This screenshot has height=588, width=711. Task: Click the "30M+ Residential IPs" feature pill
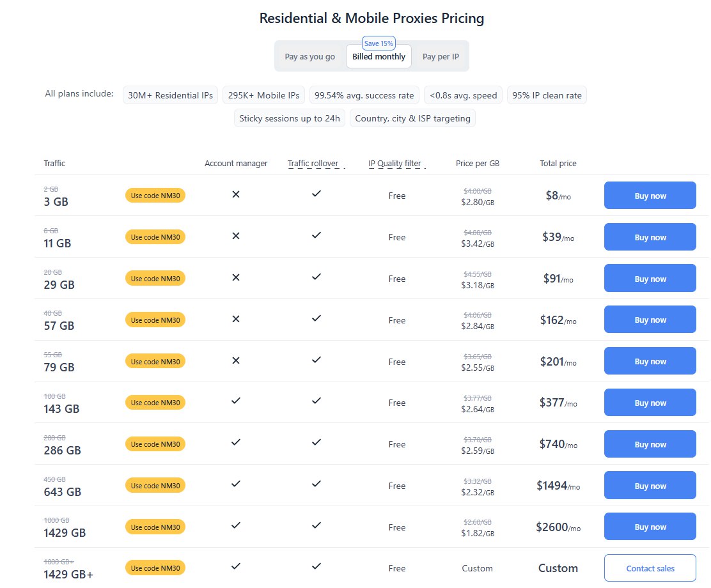[170, 95]
